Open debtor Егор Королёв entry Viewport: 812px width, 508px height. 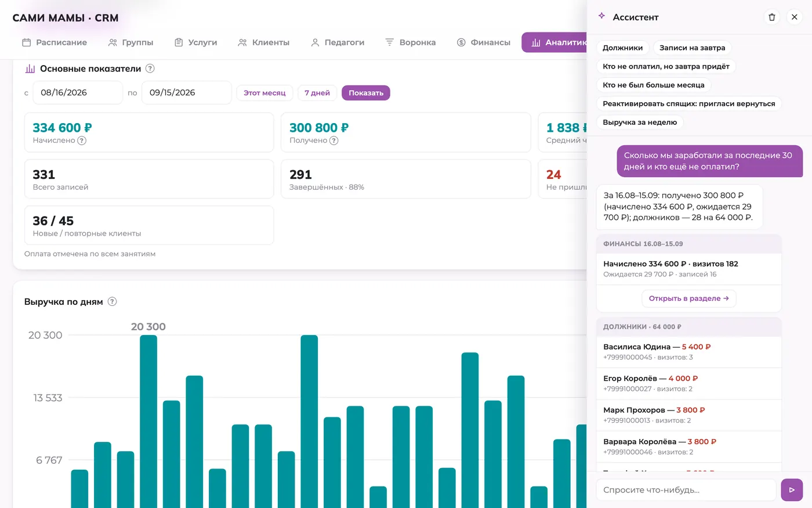click(x=689, y=383)
